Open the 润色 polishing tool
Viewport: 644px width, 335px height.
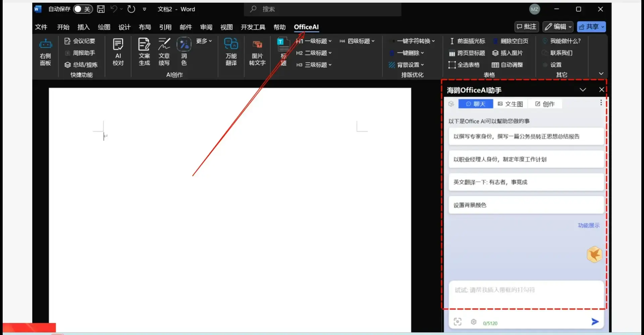coord(183,51)
